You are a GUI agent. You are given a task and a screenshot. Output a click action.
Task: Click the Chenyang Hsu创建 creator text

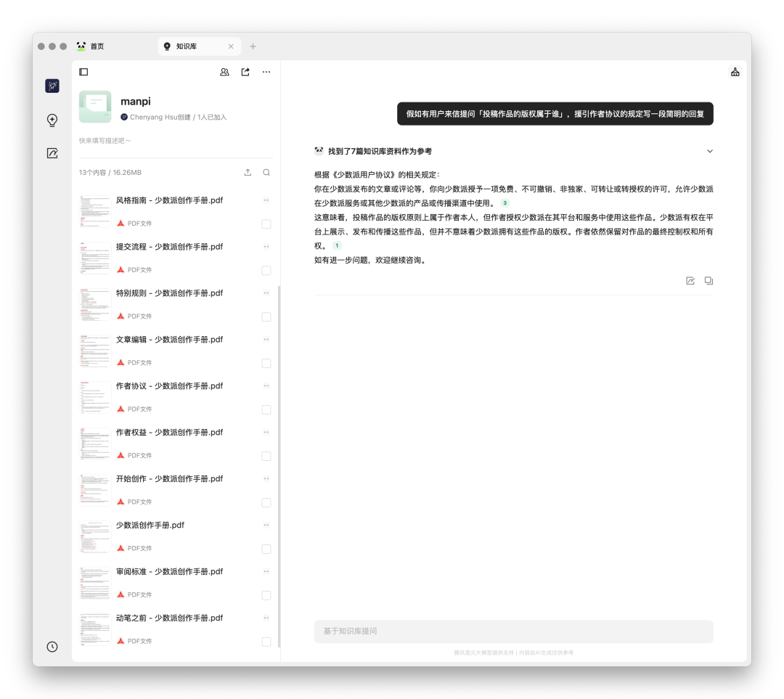160,117
